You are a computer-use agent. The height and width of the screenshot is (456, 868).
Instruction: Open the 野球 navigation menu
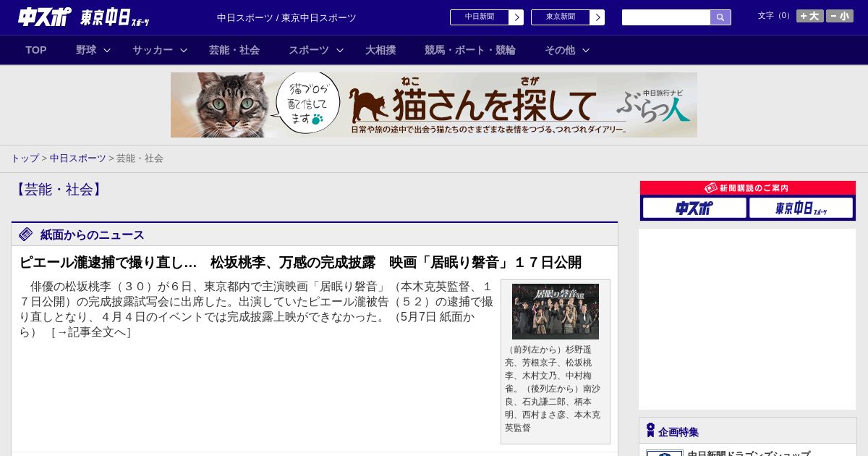point(86,50)
